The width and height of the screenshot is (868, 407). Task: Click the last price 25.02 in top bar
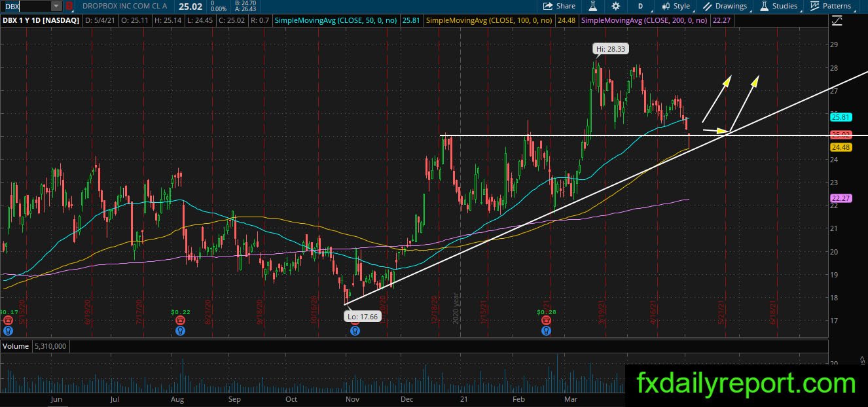189,6
